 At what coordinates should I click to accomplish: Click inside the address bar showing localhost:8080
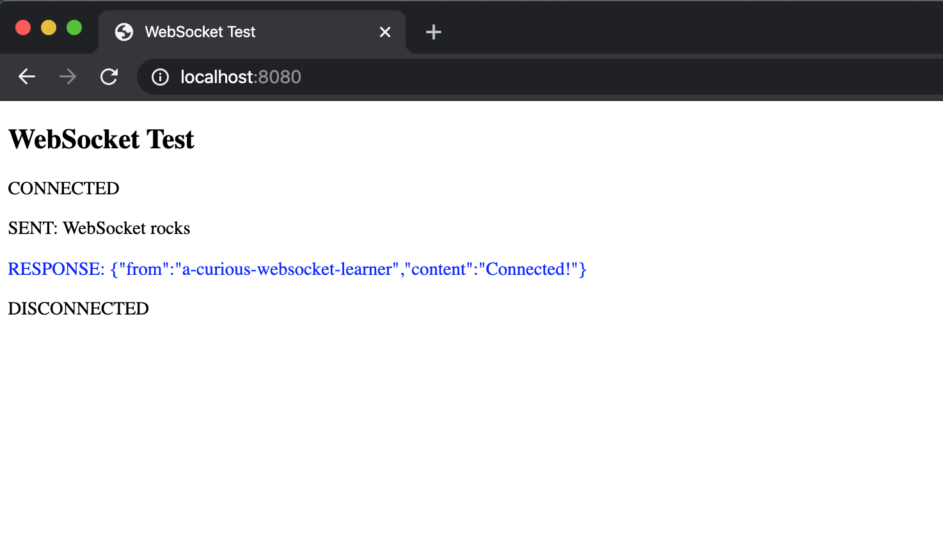[x=384, y=77]
